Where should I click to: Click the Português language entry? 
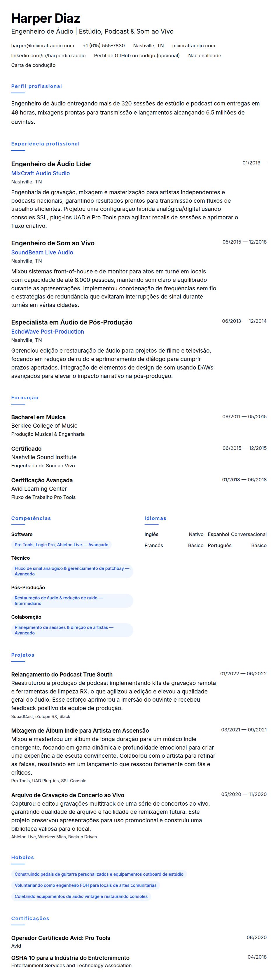(237, 546)
